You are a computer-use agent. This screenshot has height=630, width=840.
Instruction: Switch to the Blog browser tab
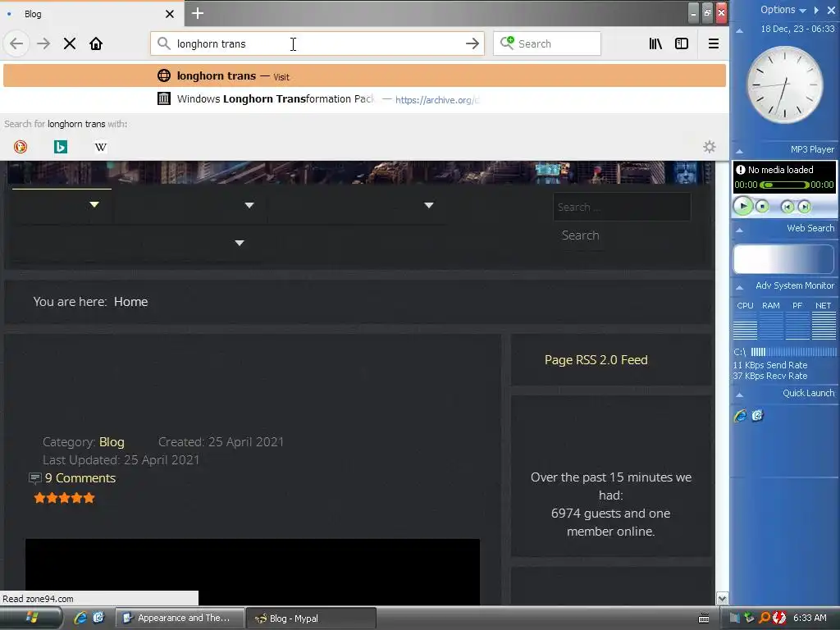pos(92,14)
